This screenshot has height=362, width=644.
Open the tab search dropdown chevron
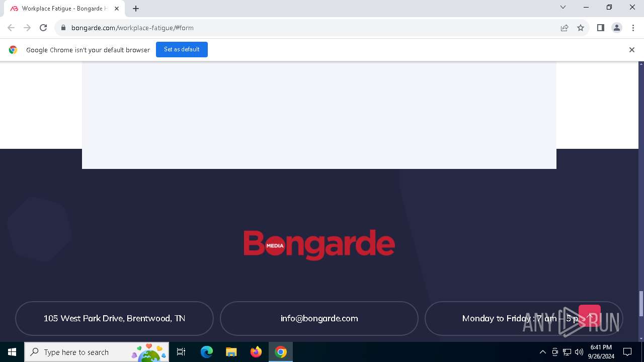[563, 7]
